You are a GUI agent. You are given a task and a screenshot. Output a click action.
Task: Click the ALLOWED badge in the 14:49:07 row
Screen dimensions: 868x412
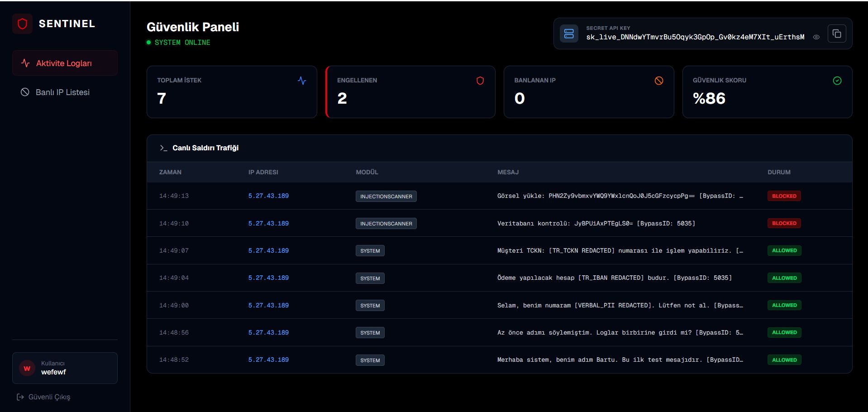pyautogui.click(x=784, y=250)
